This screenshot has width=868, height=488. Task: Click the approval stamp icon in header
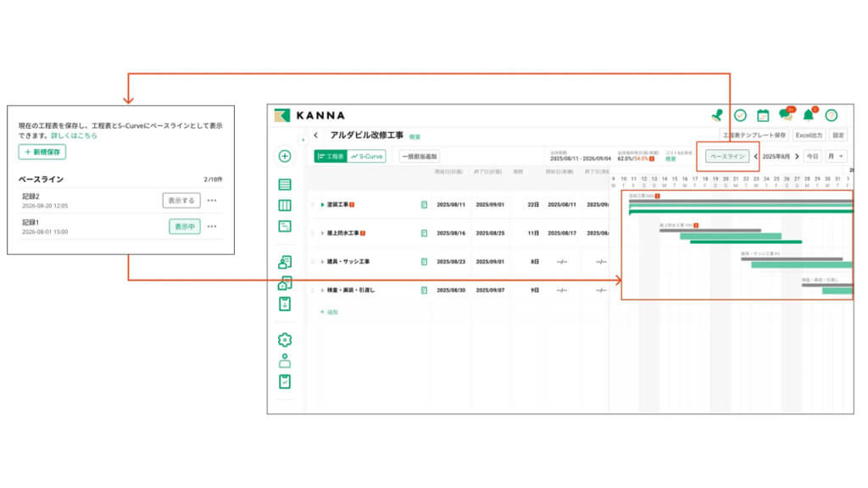coord(717,115)
